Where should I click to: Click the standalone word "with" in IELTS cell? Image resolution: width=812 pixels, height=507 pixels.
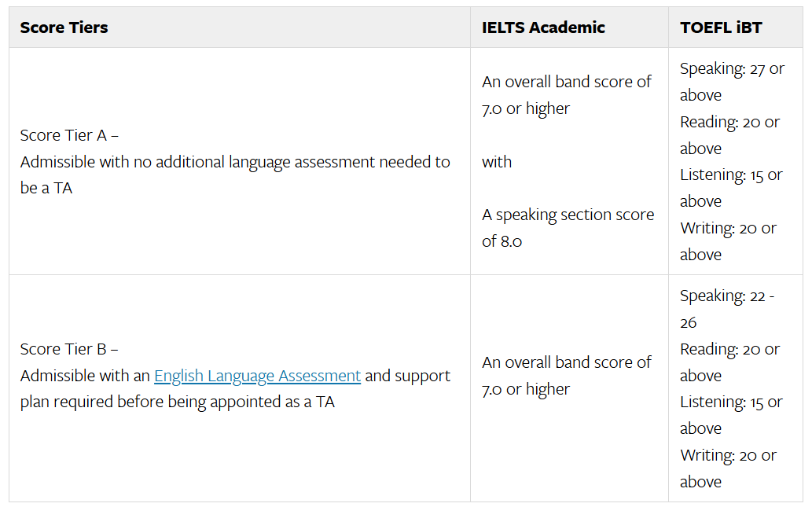click(x=497, y=162)
